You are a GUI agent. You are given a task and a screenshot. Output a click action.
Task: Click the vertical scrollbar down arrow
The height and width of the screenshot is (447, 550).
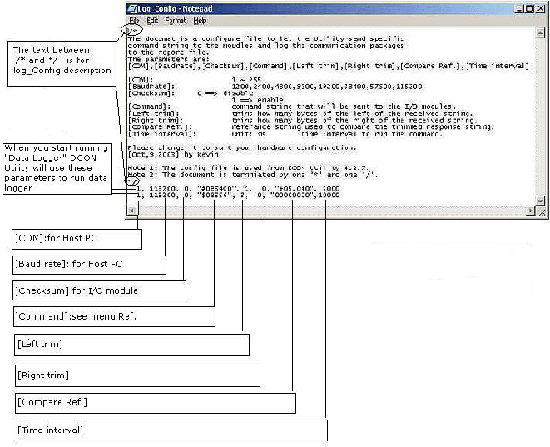coord(541,200)
